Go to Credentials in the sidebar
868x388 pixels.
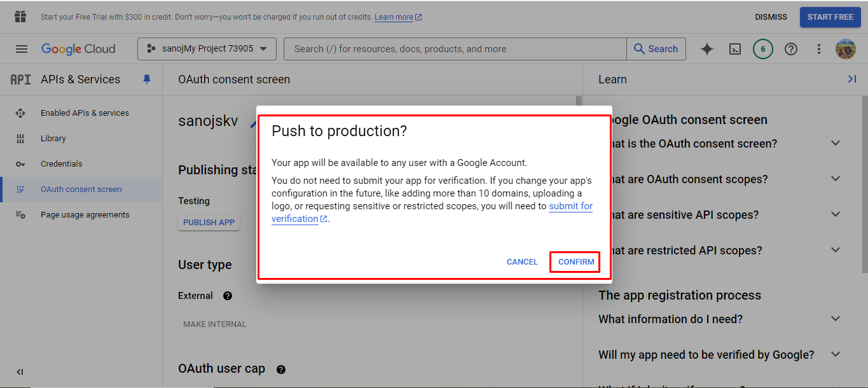(x=81, y=164)
